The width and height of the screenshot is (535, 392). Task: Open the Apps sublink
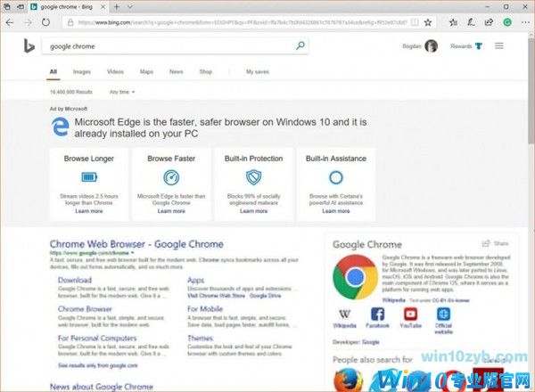pyautogui.click(x=195, y=281)
